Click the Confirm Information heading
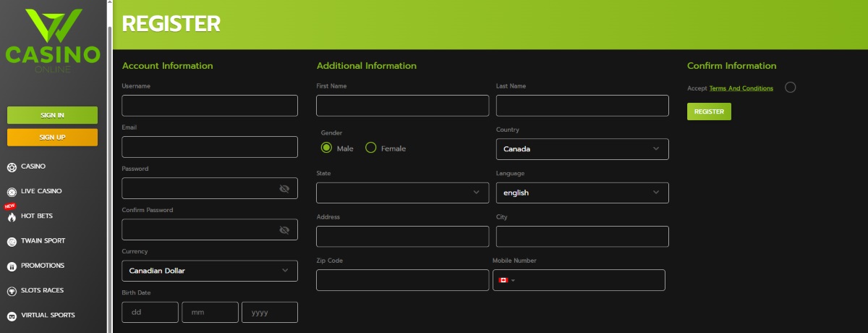 [x=732, y=66]
